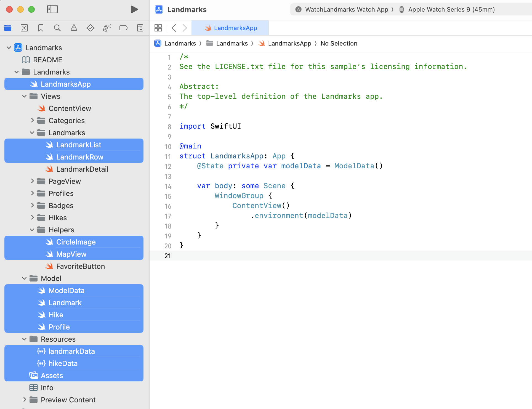Toggle the navigator sidebar visibility

[x=52, y=9]
